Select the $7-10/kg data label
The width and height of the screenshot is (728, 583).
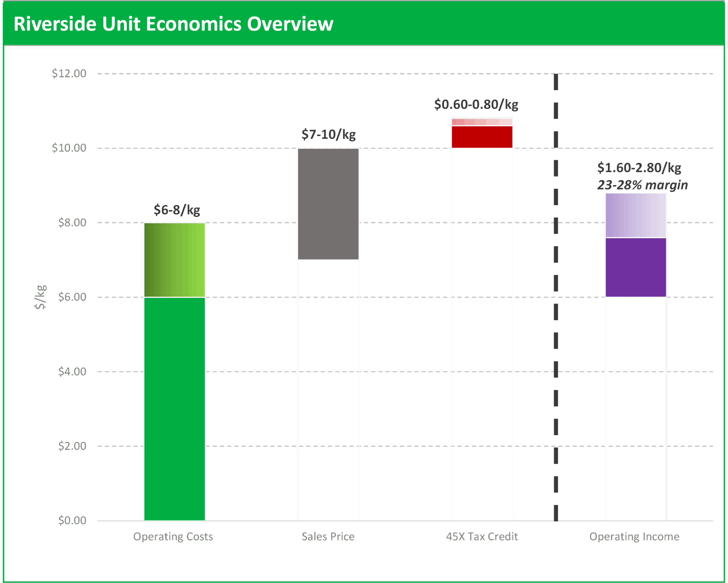[328, 134]
